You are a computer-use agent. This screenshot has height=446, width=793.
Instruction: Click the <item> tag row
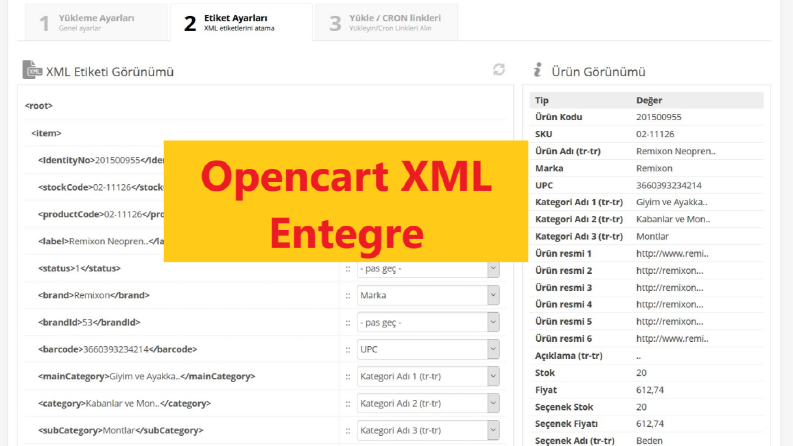coord(265,133)
